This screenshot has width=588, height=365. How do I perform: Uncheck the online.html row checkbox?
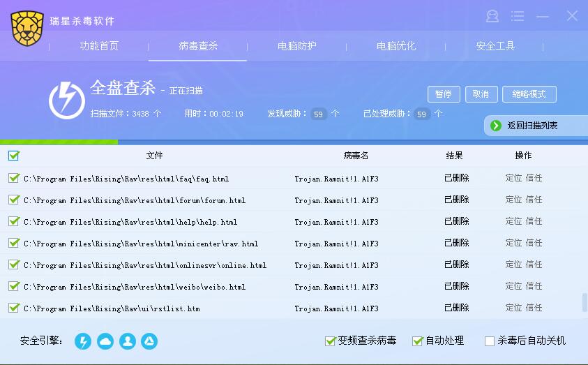point(14,265)
